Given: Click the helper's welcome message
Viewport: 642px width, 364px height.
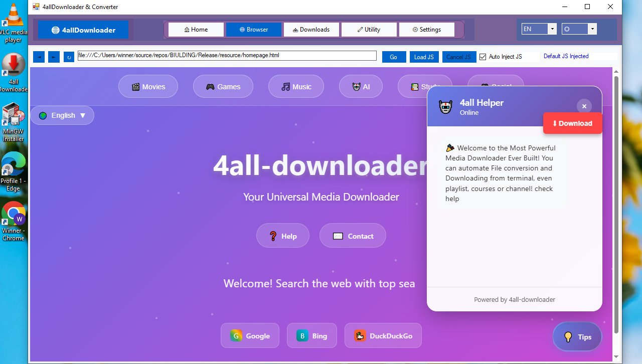Looking at the screenshot, I should point(501,173).
